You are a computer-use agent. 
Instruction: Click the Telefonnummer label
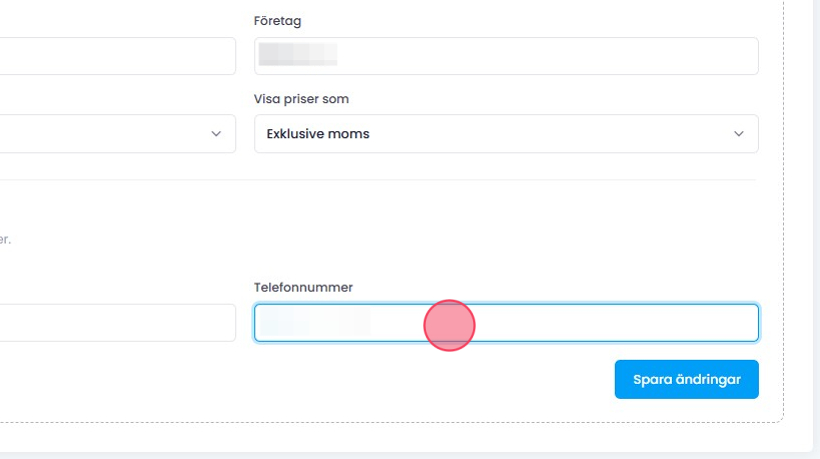tap(303, 288)
